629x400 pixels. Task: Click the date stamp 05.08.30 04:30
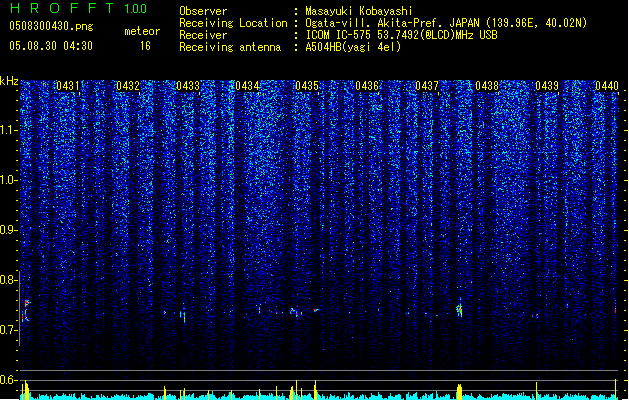(x=51, y=46)
